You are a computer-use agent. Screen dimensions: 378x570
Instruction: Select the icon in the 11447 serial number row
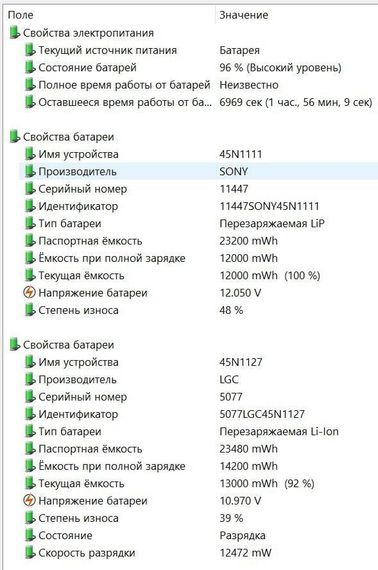click(30, 189)
